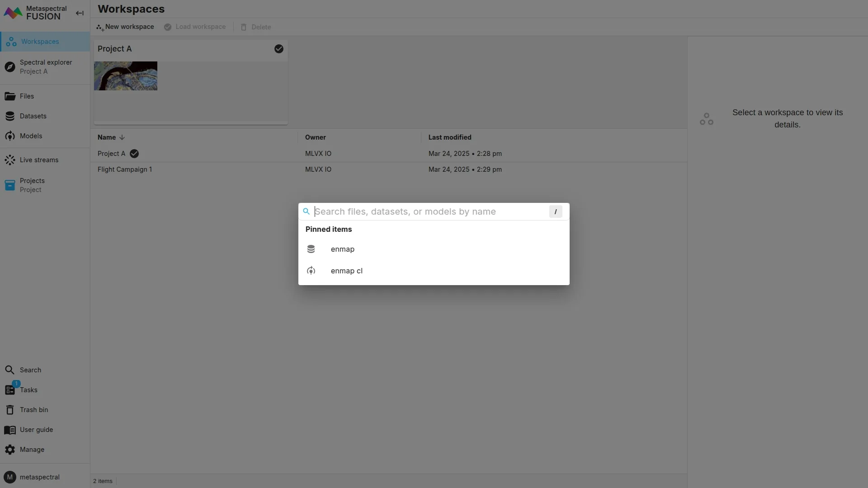This screenshot has width=868, height=488.
Task: Open Spectral explorer from sidebar
Action: 45,67
